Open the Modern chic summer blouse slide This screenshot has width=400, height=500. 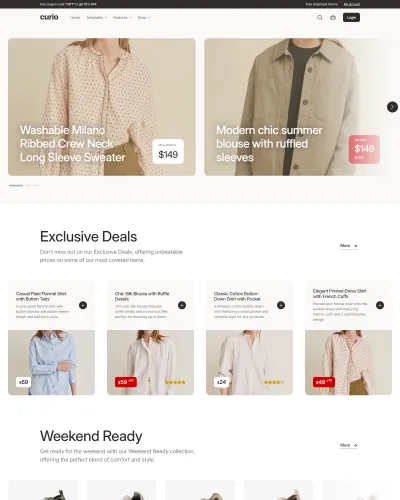(x=293, y=107)
